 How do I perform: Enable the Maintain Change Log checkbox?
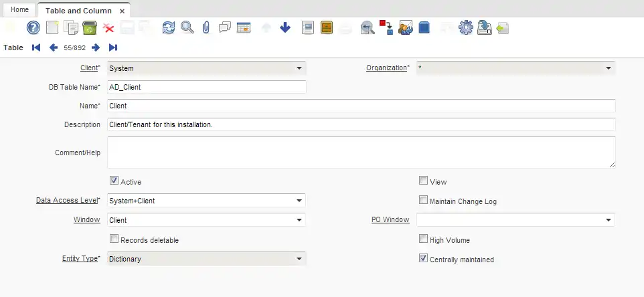click(423, 200)
